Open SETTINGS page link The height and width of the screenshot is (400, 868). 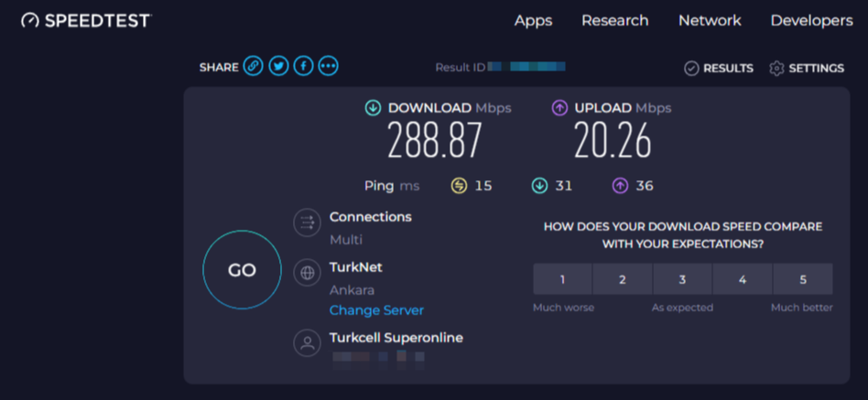(817, 68)
